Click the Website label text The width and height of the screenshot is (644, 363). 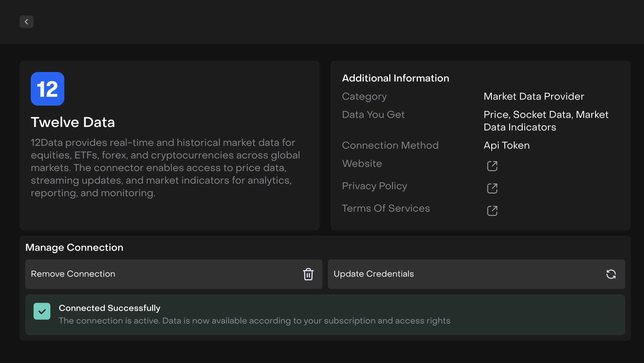click(362, 164)
